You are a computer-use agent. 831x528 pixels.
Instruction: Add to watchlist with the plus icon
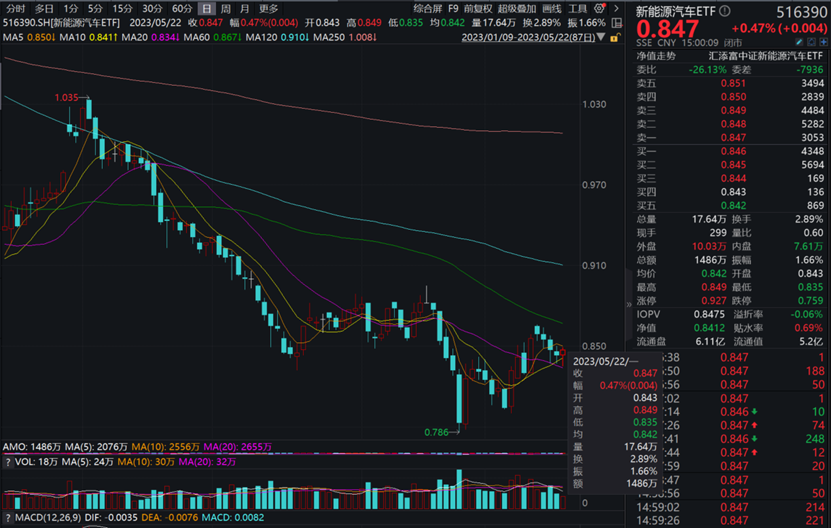point(824,42)
